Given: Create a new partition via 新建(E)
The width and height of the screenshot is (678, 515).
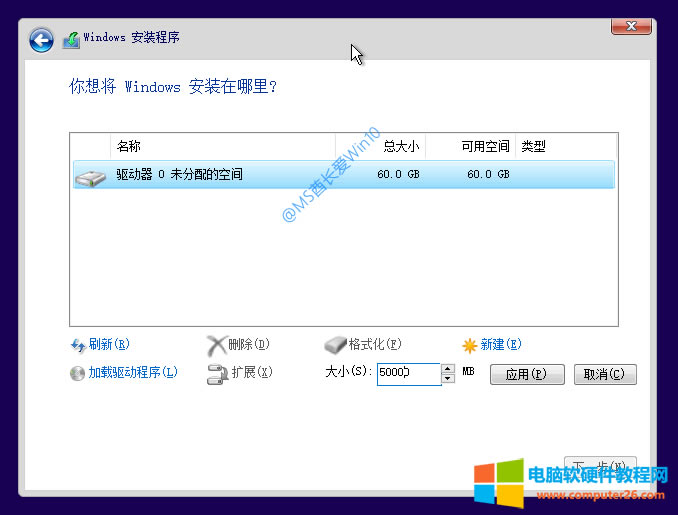Looking at the screenshot, I should click(501, 345).
